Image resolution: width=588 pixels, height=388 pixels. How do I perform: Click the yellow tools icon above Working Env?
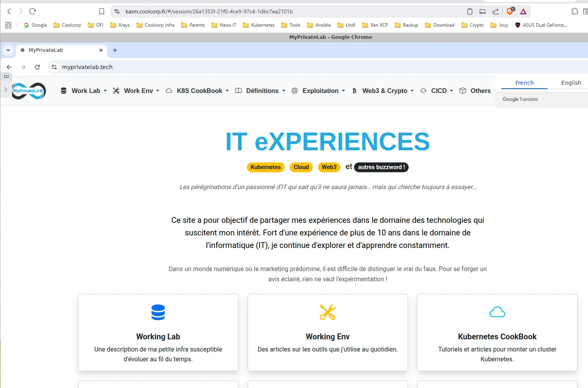click(x=327, y=312)
